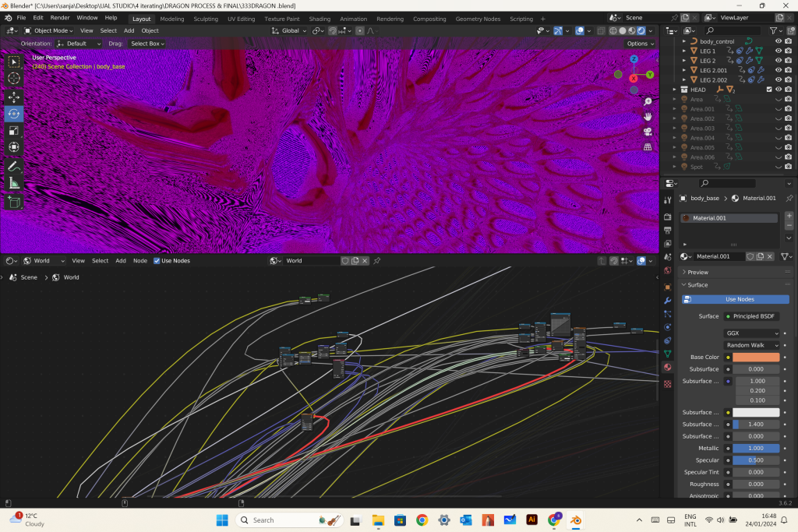The width and height of the screenshot is (798, 532).
Task: Open the File menu
Action: click(21, 18)
